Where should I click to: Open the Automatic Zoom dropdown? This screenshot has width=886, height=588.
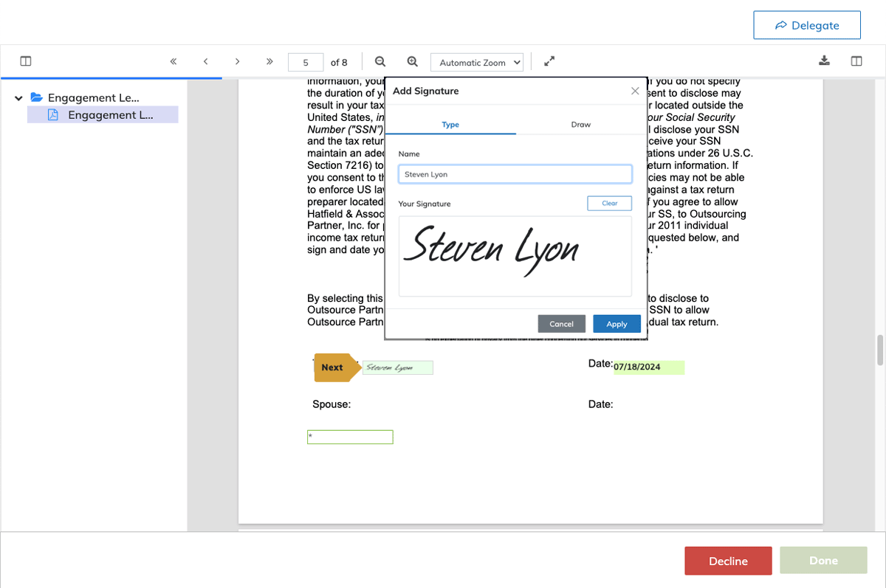pyautogui.click(x=476, y=63)
